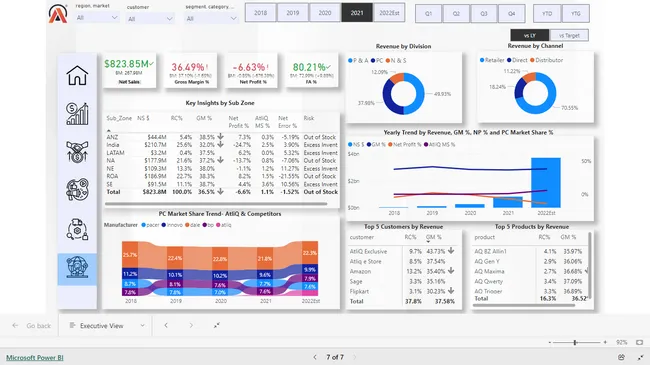Image resolution: width=650 pixels, height=365 pixels.
Task: Click the Retailer legend swatch
Action: (482, 60)
